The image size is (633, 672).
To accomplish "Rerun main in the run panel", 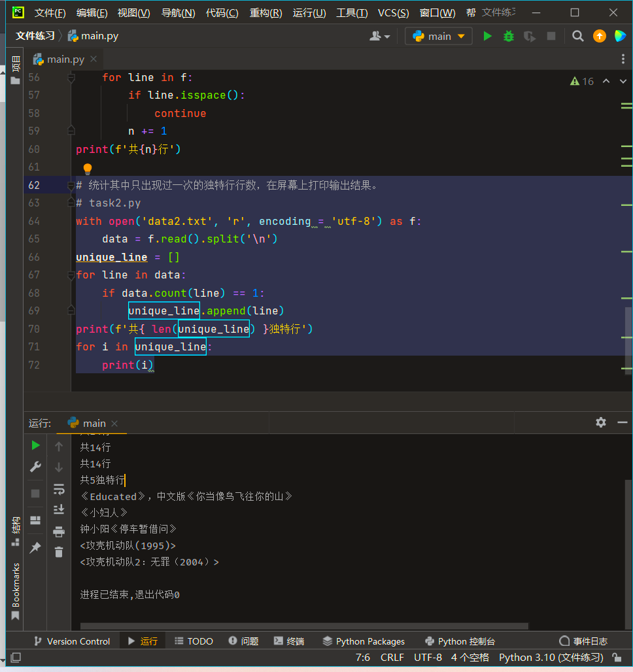I will click(35, 446).
